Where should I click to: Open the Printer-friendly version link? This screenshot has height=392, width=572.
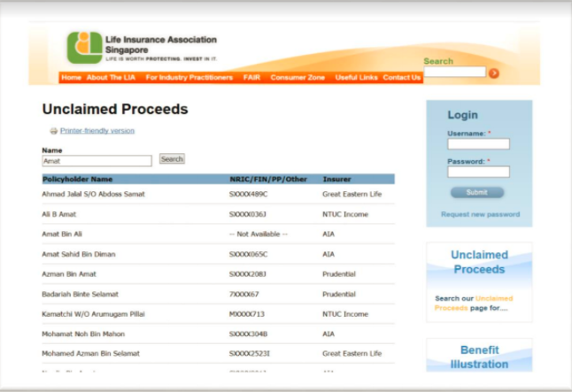tap(97, 131)
